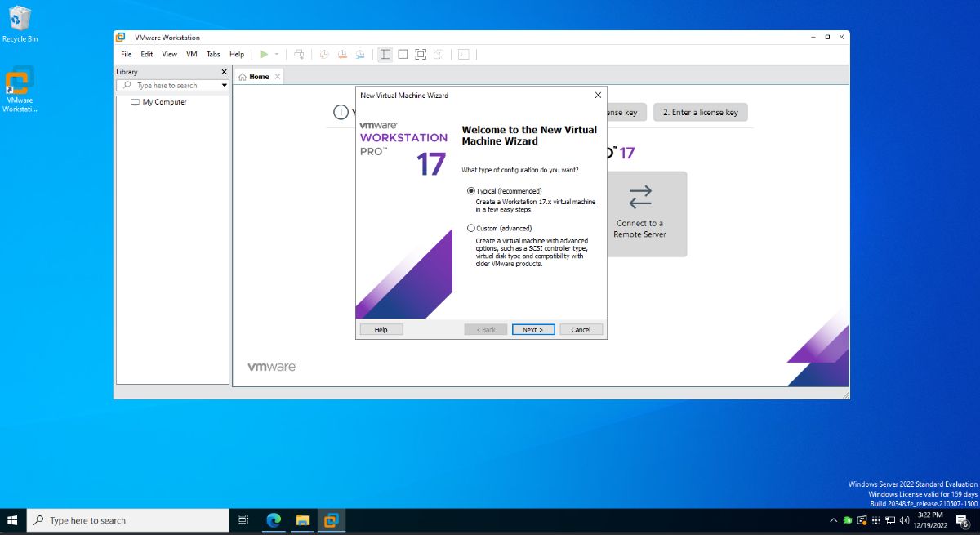Click the VMware Workstation title bar icon
This screenshot has width=980, height=535.
(121, 38)
